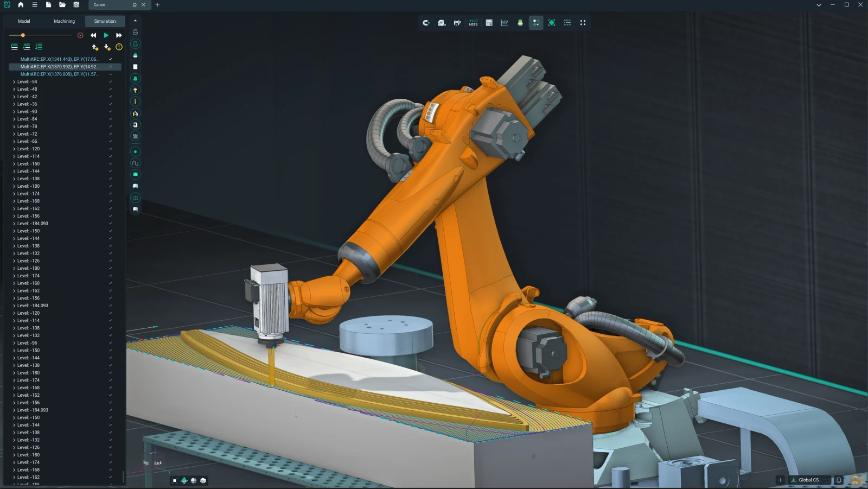Open the viewport settings sliders icon
This screenshot has height=489, width=868.
(x=567, y=23)
